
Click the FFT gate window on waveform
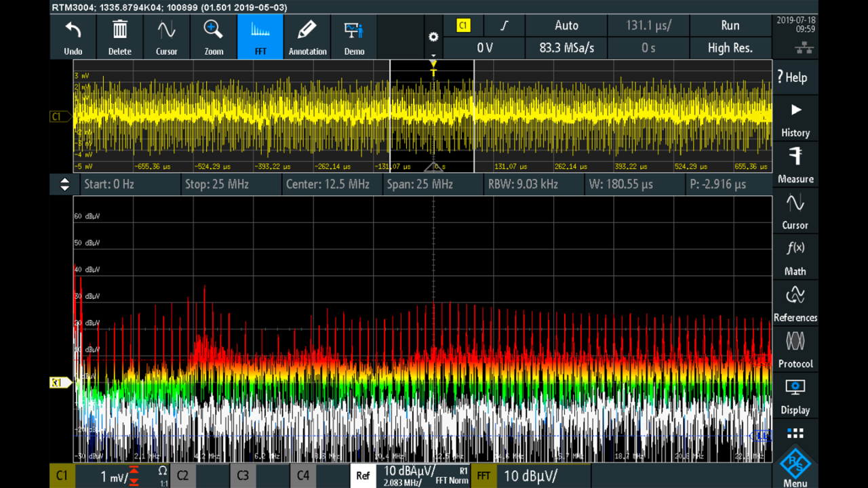click(x=432, y=116)
